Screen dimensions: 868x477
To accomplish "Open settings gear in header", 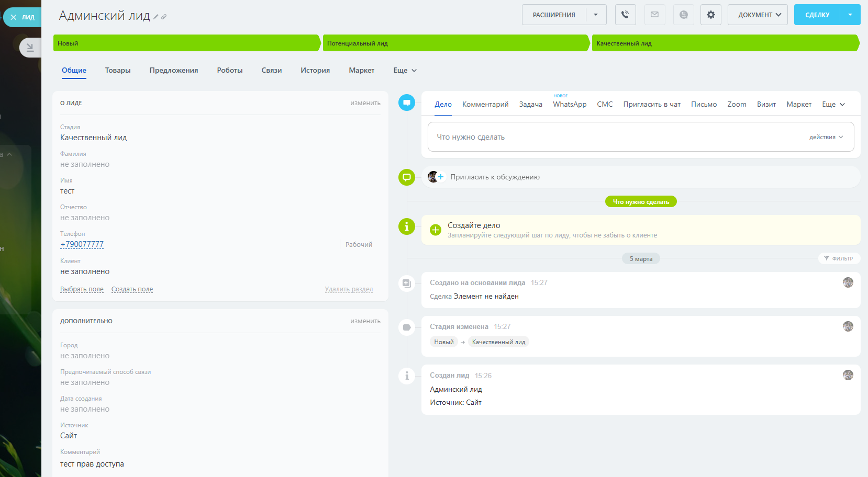I will tap(710, 15).
